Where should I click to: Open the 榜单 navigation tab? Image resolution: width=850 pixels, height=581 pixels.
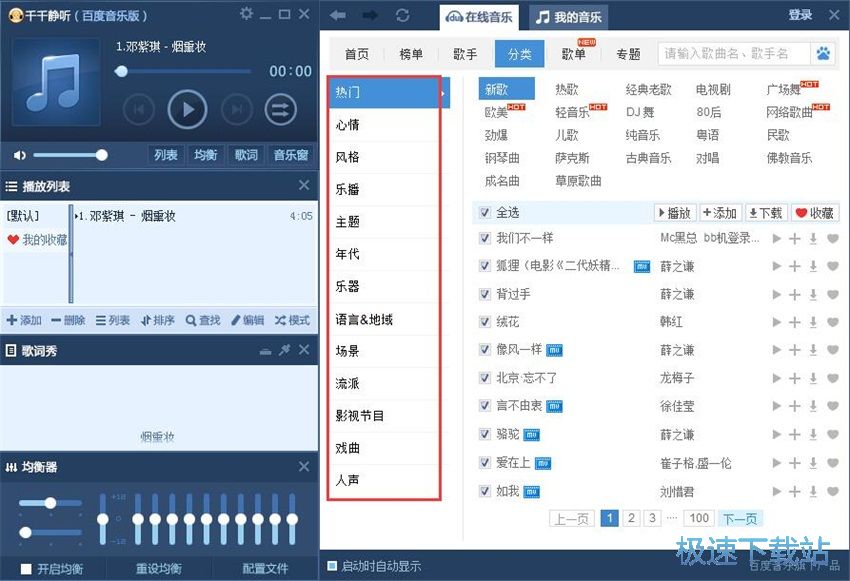411,54
